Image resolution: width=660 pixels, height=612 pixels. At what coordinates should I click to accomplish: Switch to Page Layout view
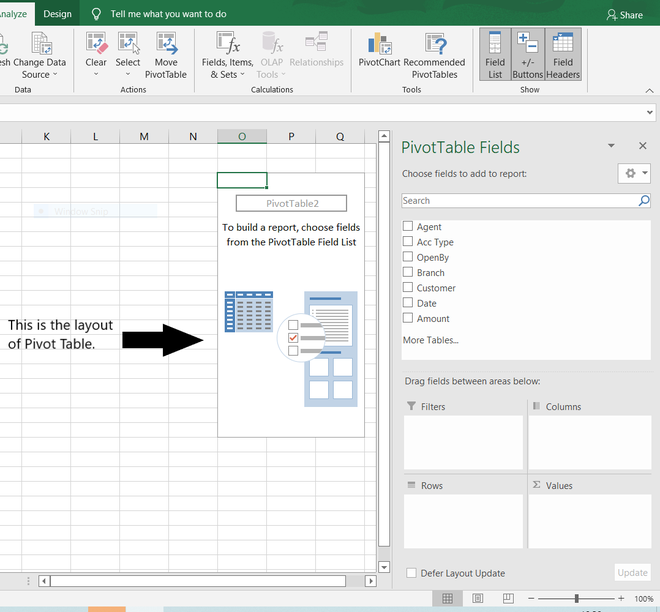(478, 598)
